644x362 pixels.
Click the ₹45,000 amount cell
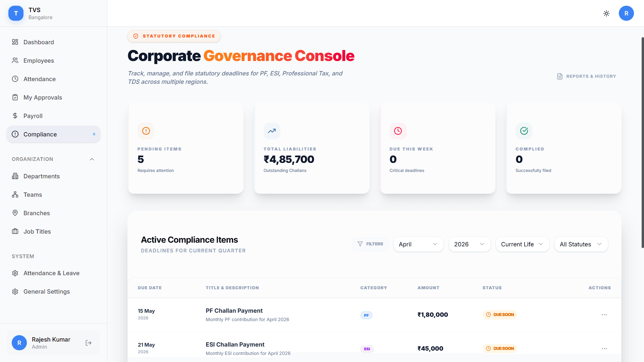pos(430,349)
